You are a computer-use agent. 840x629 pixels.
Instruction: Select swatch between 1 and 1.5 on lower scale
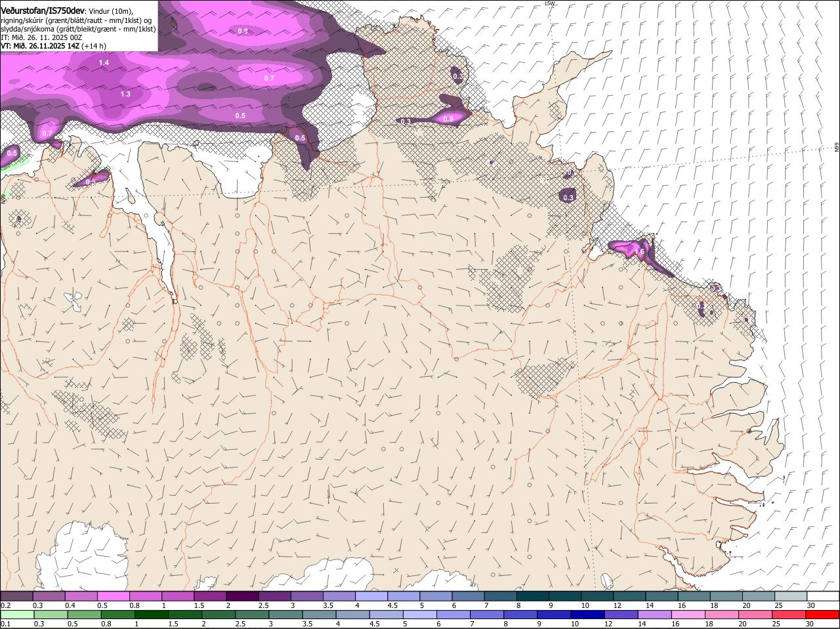click(151, 615)
